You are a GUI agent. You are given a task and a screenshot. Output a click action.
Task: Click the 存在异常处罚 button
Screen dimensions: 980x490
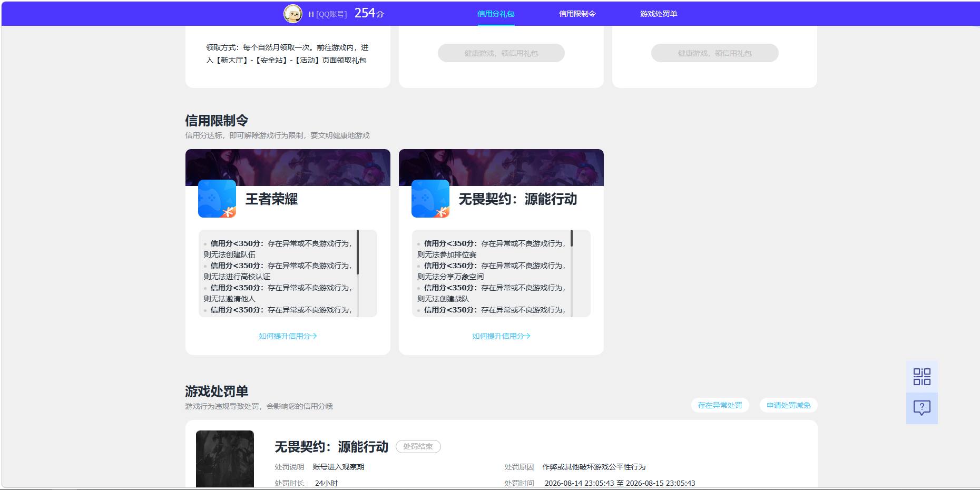tap(720, 405)
